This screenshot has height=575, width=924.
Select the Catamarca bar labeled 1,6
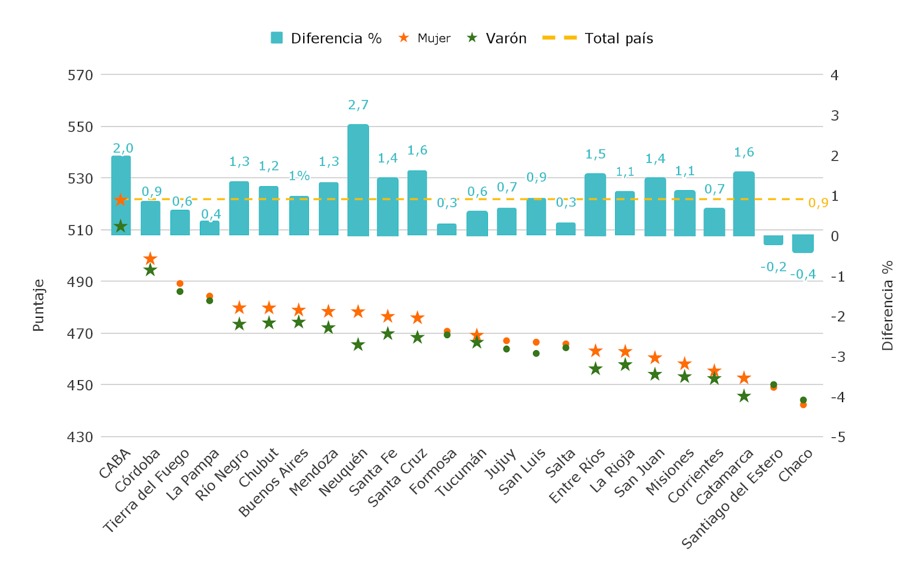744,203
